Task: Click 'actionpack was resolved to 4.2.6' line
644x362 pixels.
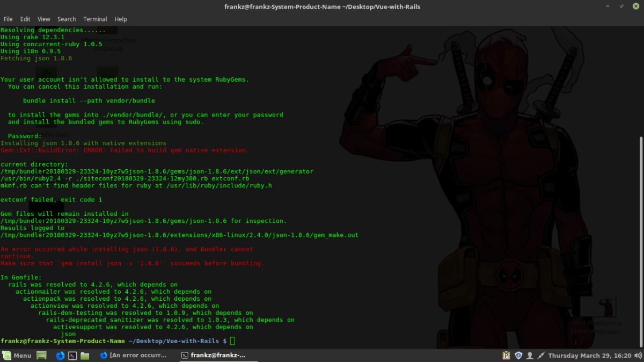Action: coord(117,299)
